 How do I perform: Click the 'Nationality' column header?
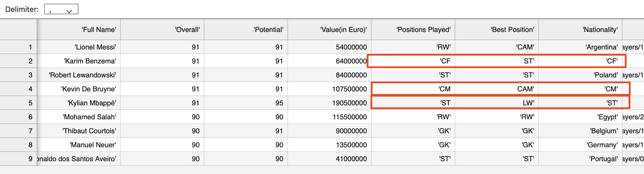tap(580, 30)
